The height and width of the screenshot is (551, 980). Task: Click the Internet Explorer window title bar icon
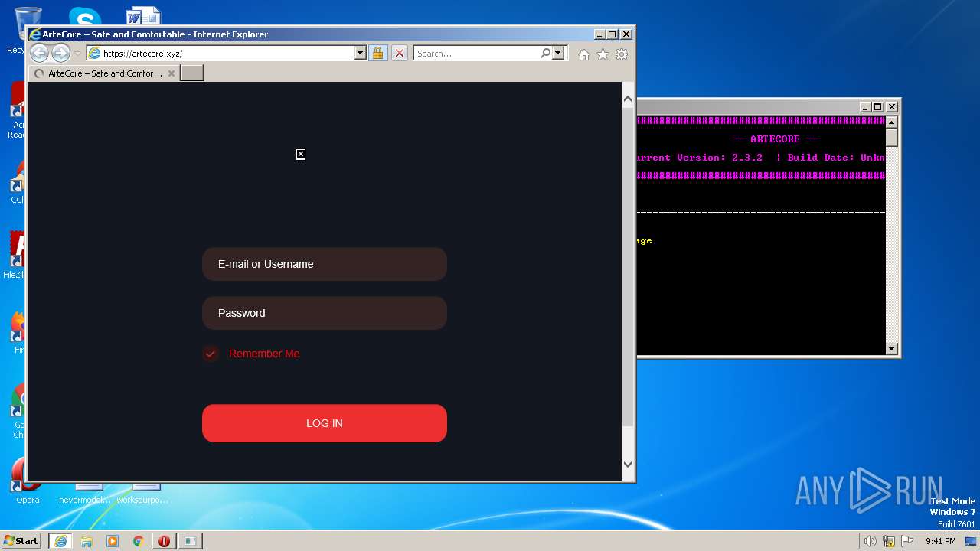click(x=35, y=34)
